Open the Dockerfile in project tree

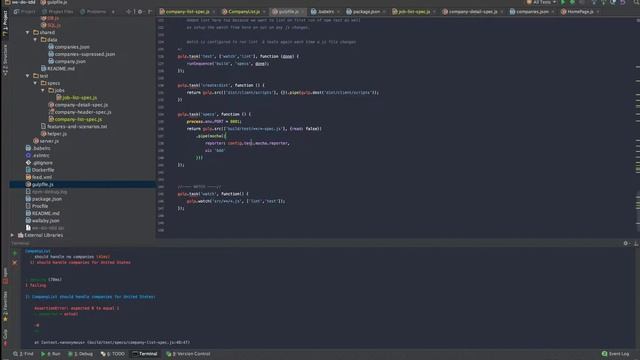tap(40, 170)
